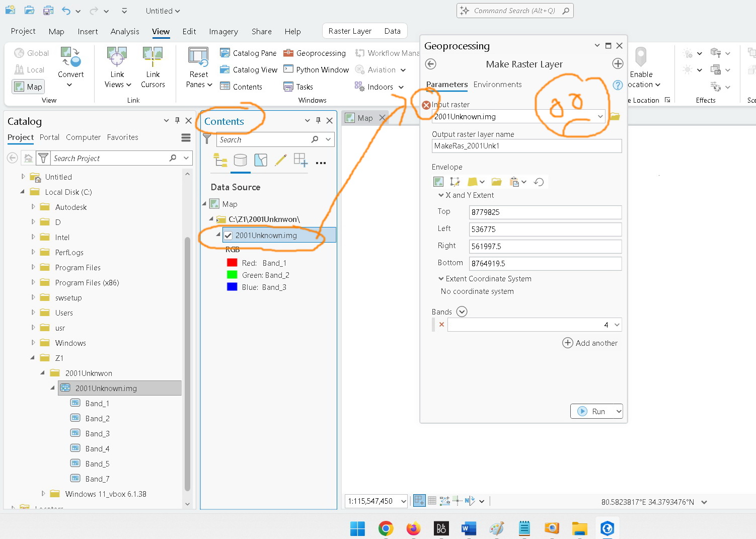Open the Imagery ribbon tab

point(223,31)
